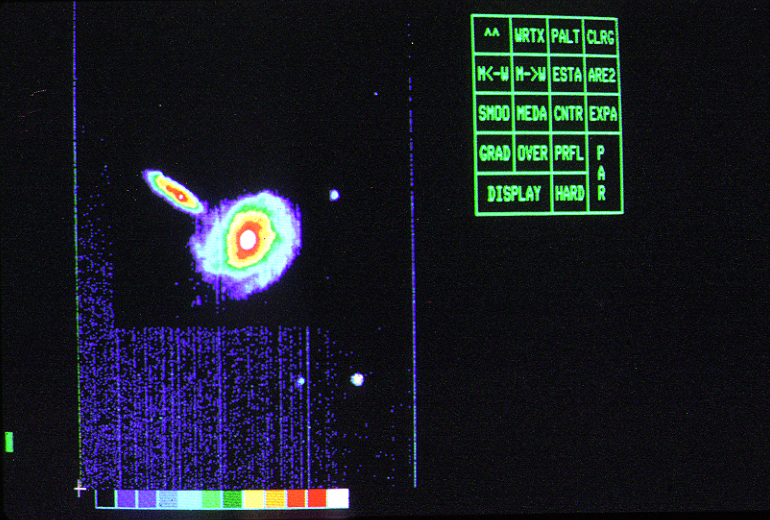The image size is (770, 520).
Task: Click the HARD hardcopy button
Action: 569,194
